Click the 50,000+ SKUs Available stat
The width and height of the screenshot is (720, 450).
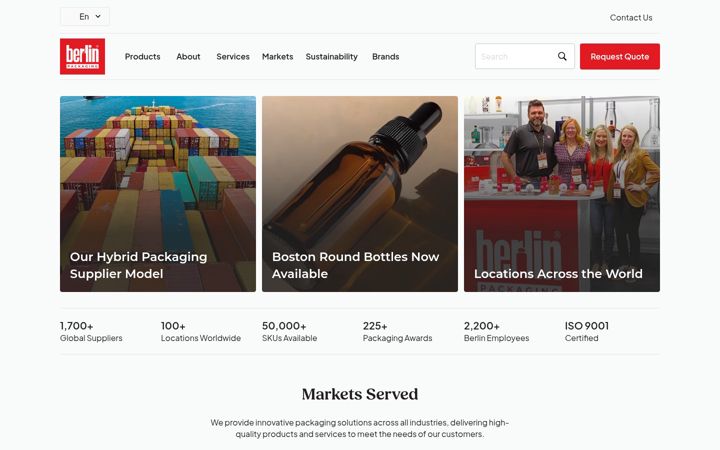[290, 332]
